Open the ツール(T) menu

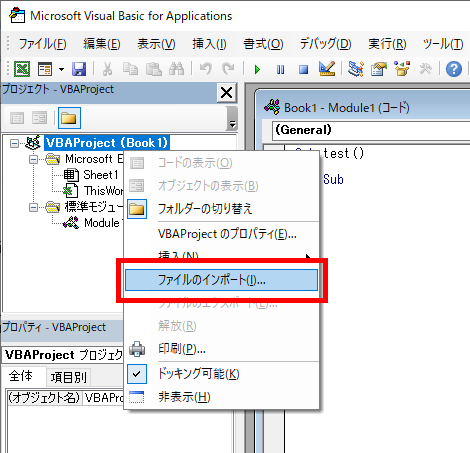(443, 44)
